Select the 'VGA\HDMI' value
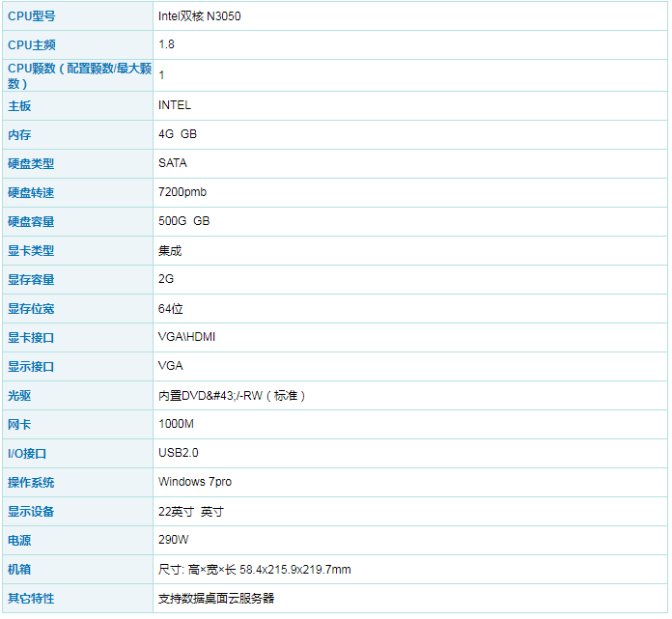Screen dimensions: 672x619 186,337
